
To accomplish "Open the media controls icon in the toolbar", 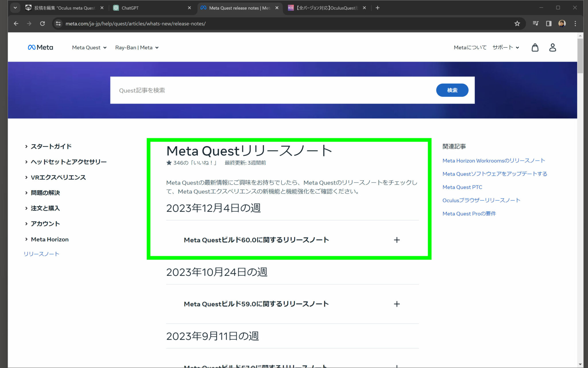I will 535,24.
